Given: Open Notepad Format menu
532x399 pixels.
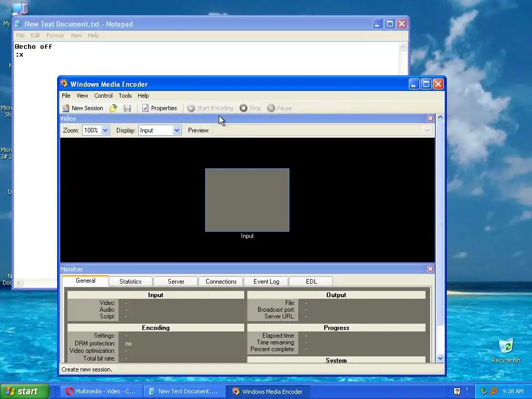Looking at the screenshot, I should pos(55,35).
